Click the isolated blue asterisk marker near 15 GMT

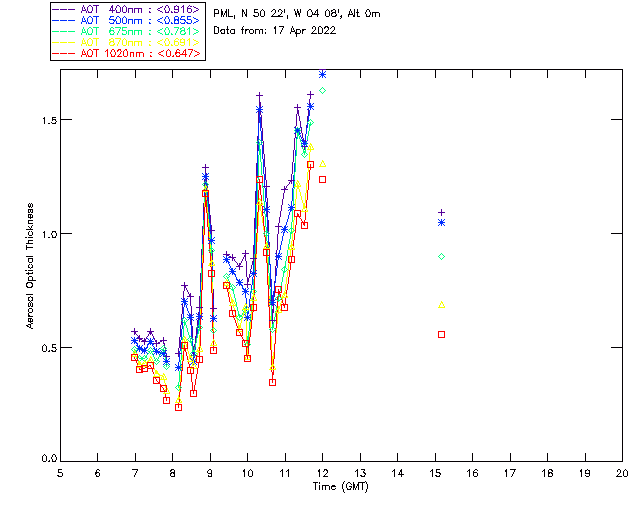tap(441, 222)
